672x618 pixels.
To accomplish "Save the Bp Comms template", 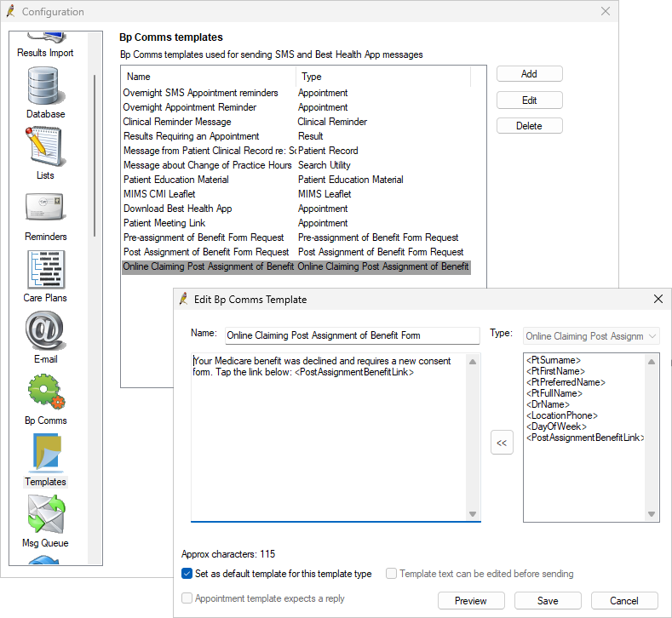I will (548, 601).
